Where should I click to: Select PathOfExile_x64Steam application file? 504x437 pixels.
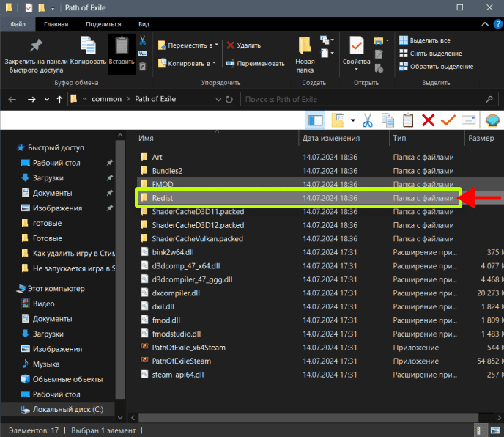coord(189,348)
